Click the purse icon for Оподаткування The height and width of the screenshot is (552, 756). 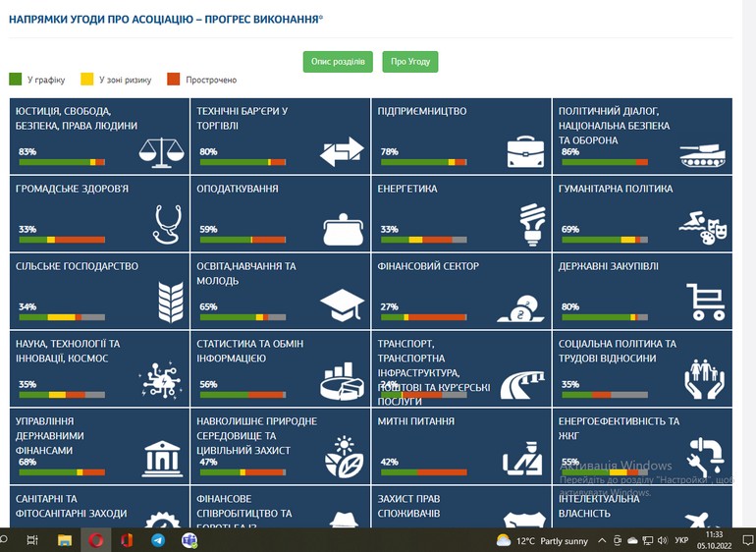click(x=343, y=228)
